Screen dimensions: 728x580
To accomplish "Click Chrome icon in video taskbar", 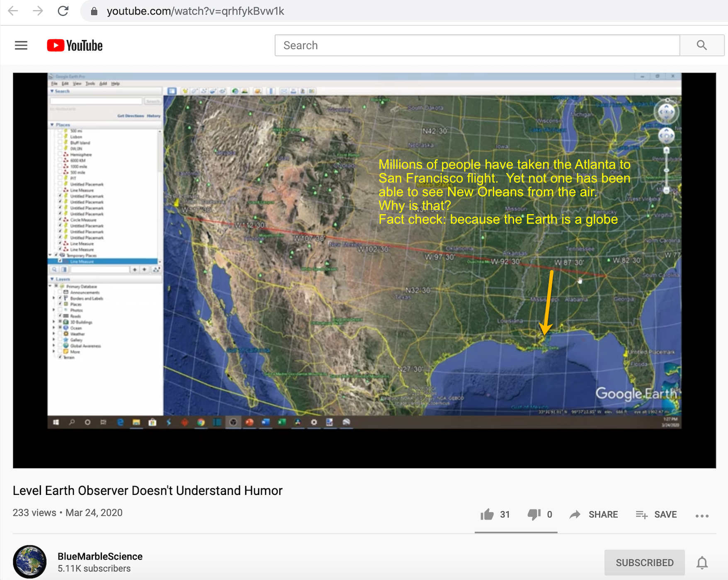I will click(x=201, y=422).
